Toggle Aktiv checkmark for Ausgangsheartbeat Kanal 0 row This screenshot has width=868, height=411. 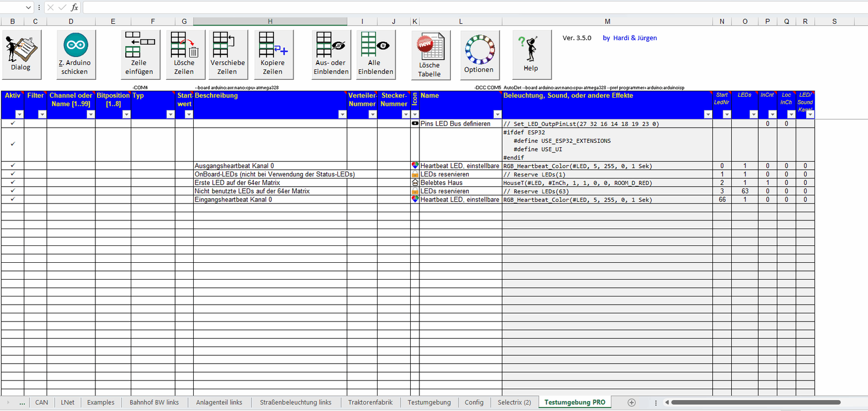(13, 166)
